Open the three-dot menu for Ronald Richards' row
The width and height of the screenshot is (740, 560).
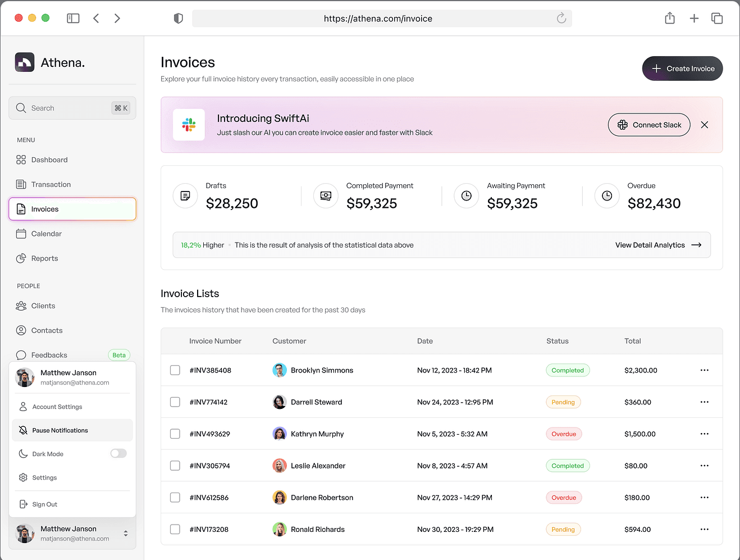(705, 529)
